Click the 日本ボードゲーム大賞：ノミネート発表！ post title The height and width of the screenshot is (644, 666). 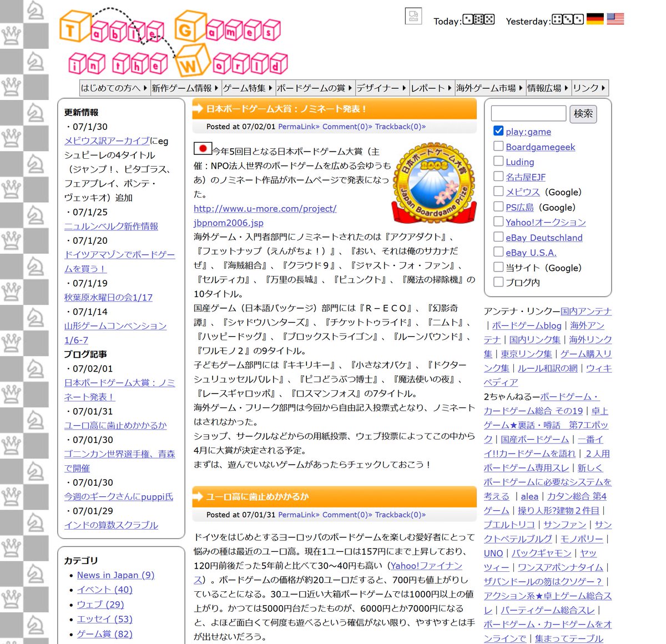point(286,109)
